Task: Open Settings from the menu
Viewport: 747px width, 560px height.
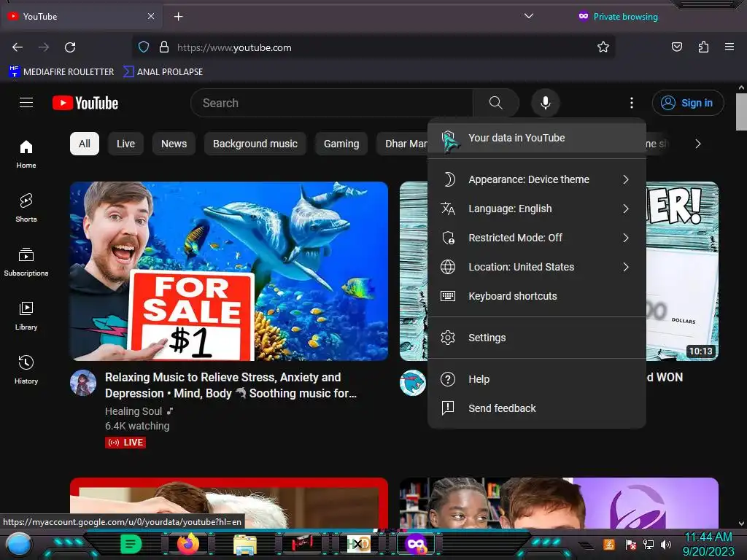Action: [x=537, y=338]
